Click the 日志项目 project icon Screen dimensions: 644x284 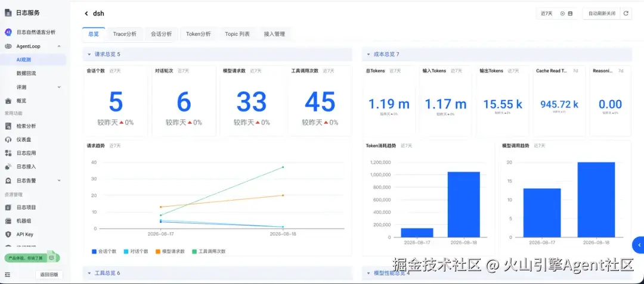(8, 207)
